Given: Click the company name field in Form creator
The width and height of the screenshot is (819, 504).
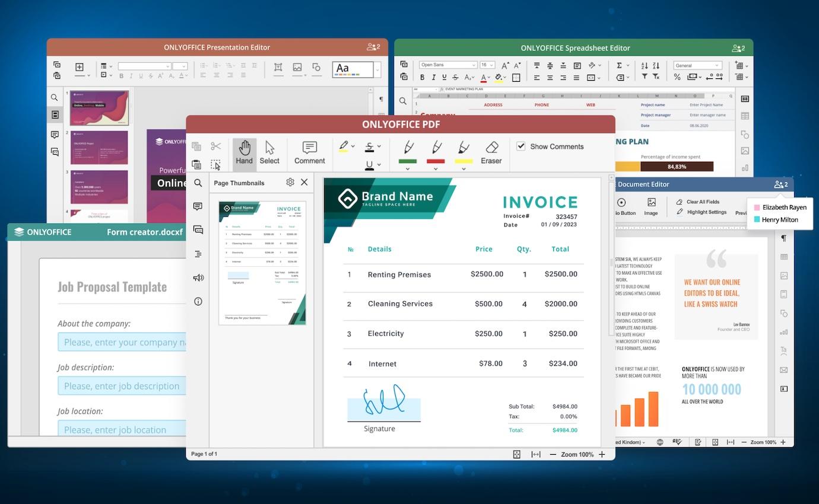Looking at the screenshot, I should [x=122, y=342].
